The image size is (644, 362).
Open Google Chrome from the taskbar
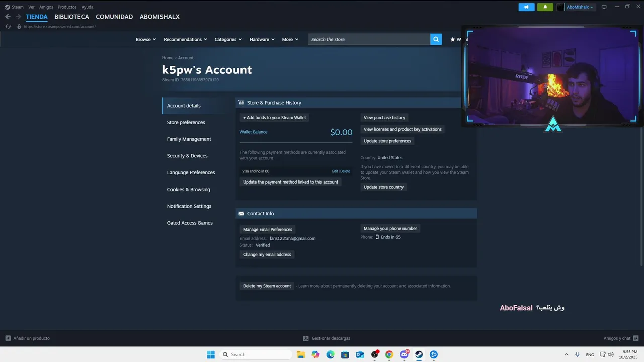coord(389,354)
